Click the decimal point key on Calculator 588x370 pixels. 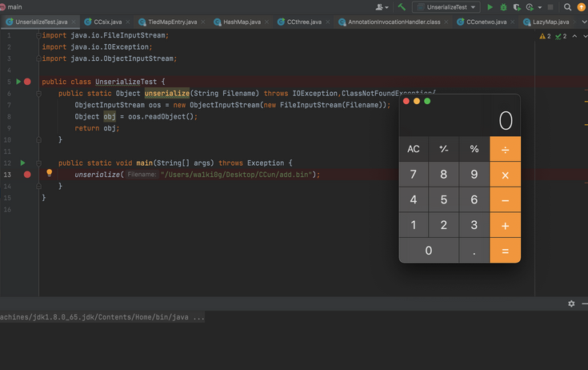474,251
